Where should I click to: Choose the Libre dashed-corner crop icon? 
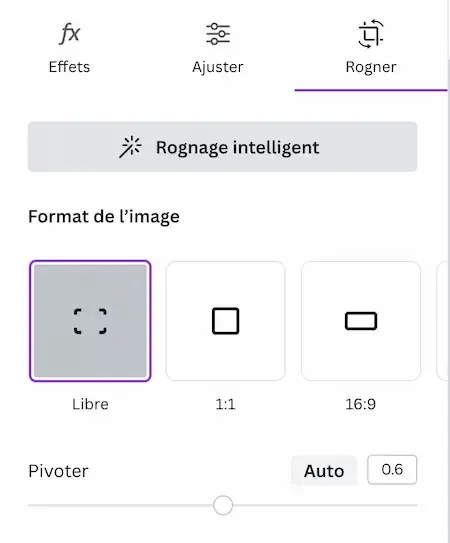point(90,321)
